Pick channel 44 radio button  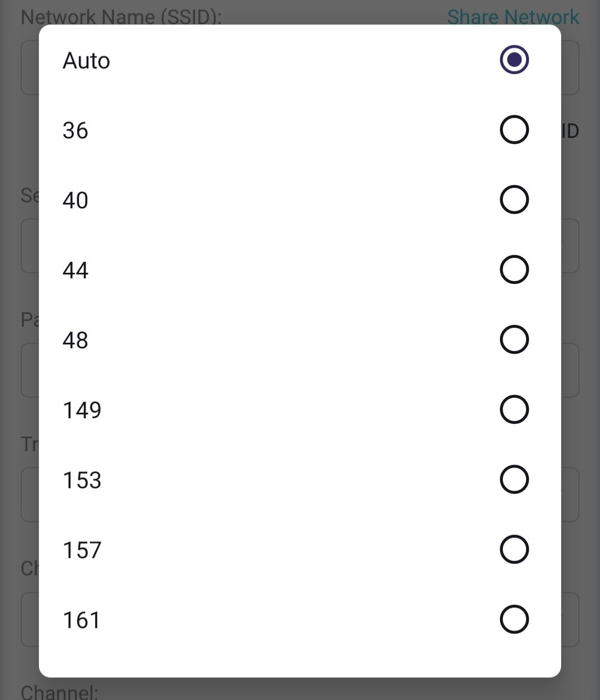(x=514, y=269)
